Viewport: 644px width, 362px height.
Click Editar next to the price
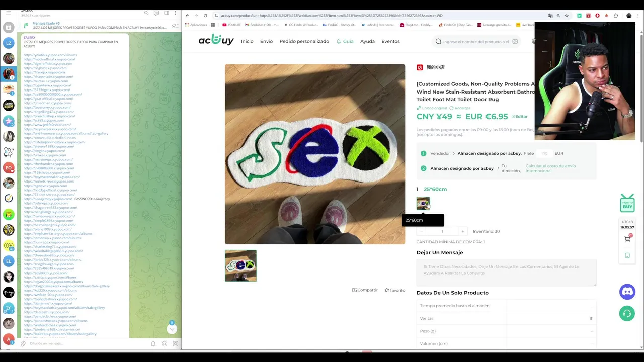point(520,117)
